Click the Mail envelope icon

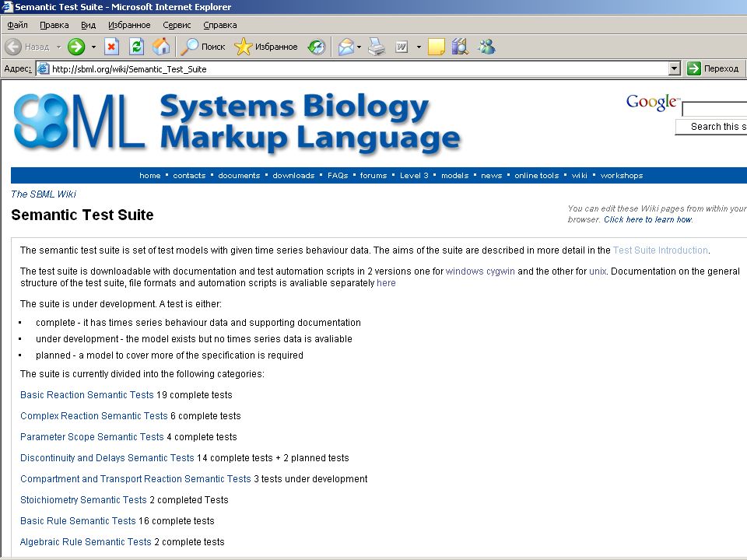click(x=345, y=47)
